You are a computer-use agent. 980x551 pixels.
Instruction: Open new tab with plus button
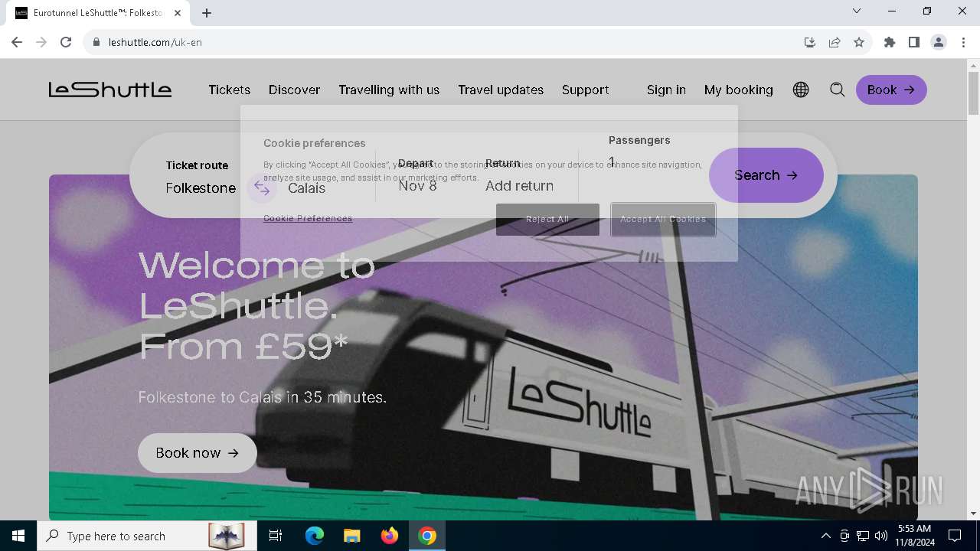[x=207, y=12]
